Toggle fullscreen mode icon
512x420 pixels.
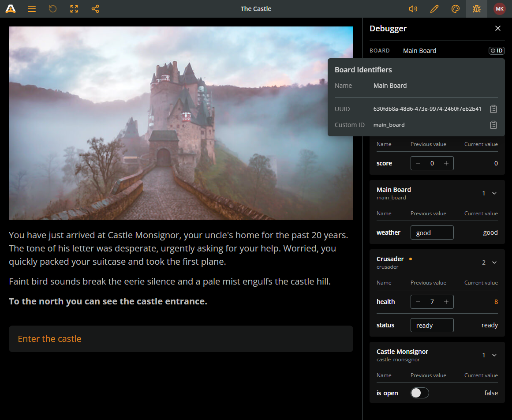(74, 9)
